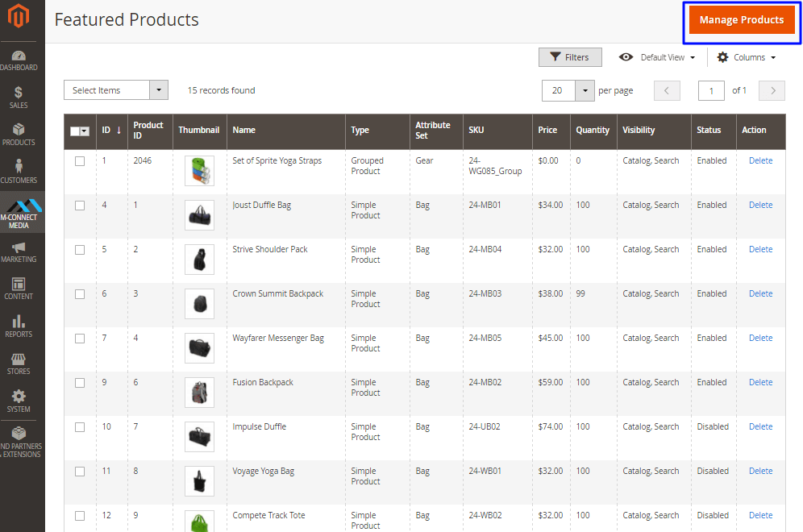Tick the Set of Sprite Yoga Straps checkbox

pos(80,161)
